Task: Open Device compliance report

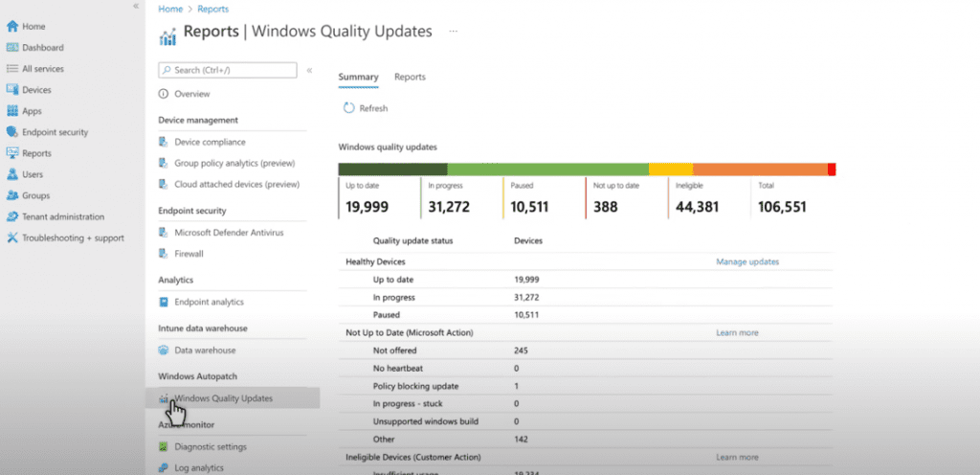Action: coord(210,143)
